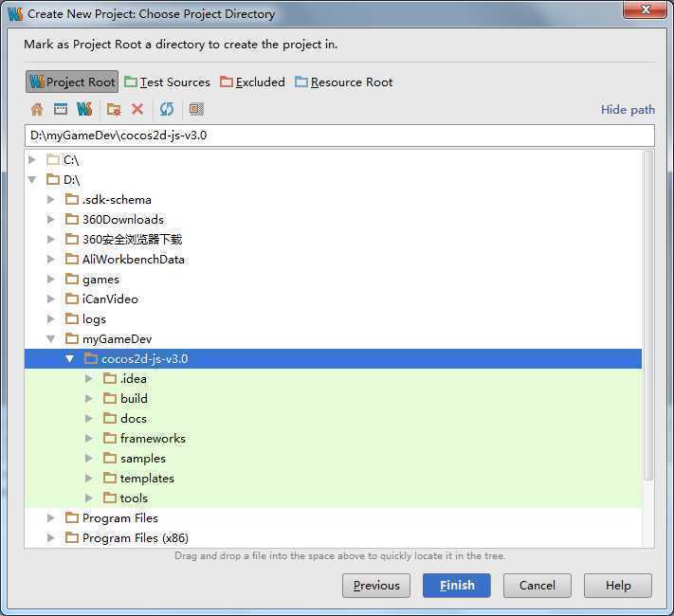The width and height of the screenshot is (674, 616).
Task: Select the 360安全浏览器下载 folder
Action: click(x=124, y=240)
